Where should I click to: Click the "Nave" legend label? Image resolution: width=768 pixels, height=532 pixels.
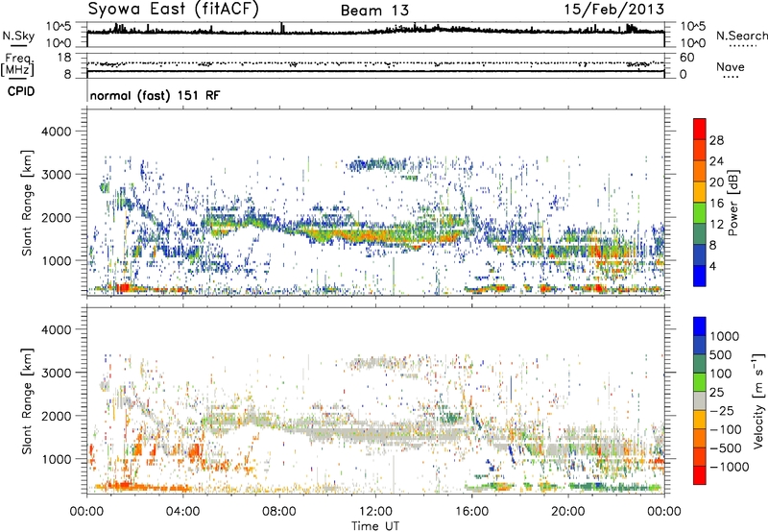point(731,66)
